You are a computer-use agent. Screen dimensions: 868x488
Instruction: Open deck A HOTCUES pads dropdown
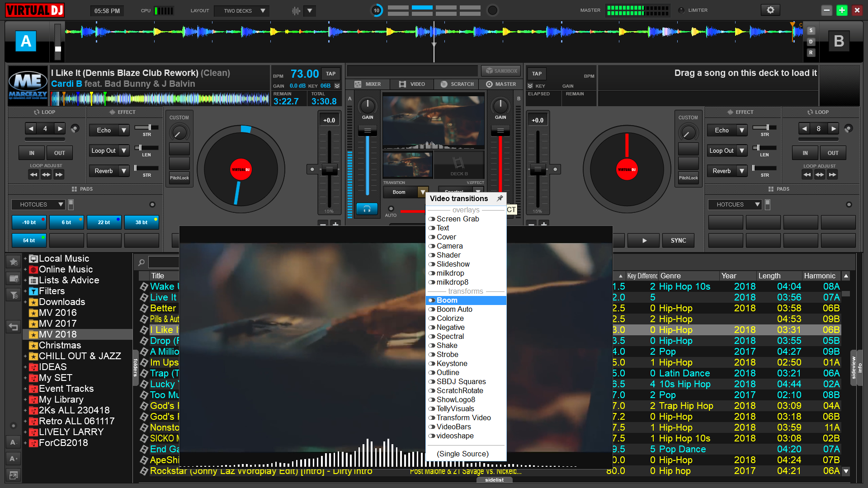pos(39,205)
